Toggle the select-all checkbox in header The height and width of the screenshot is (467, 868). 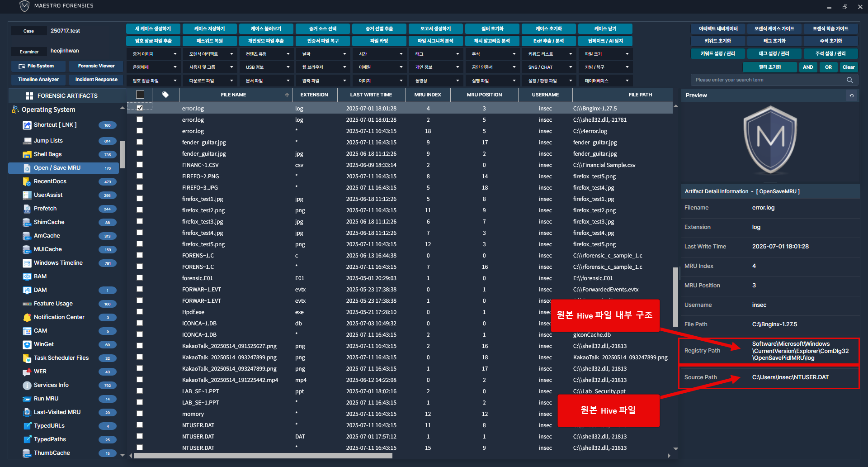[140, 95]
